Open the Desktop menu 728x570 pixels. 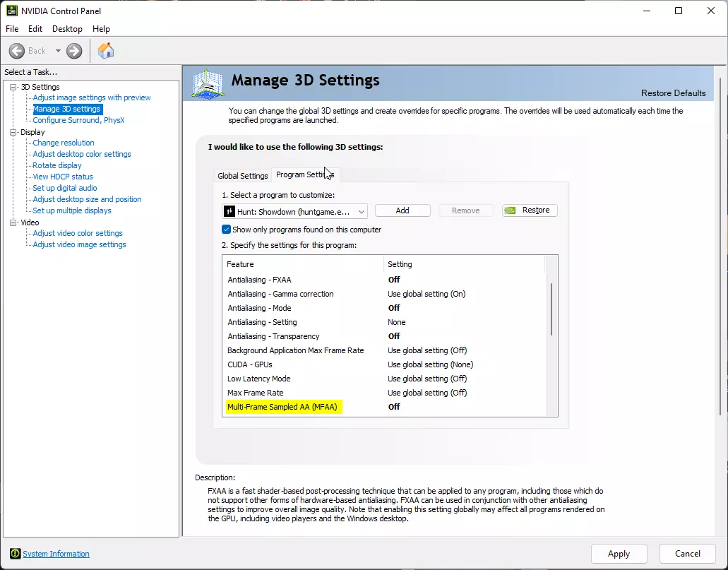point(67,29)
